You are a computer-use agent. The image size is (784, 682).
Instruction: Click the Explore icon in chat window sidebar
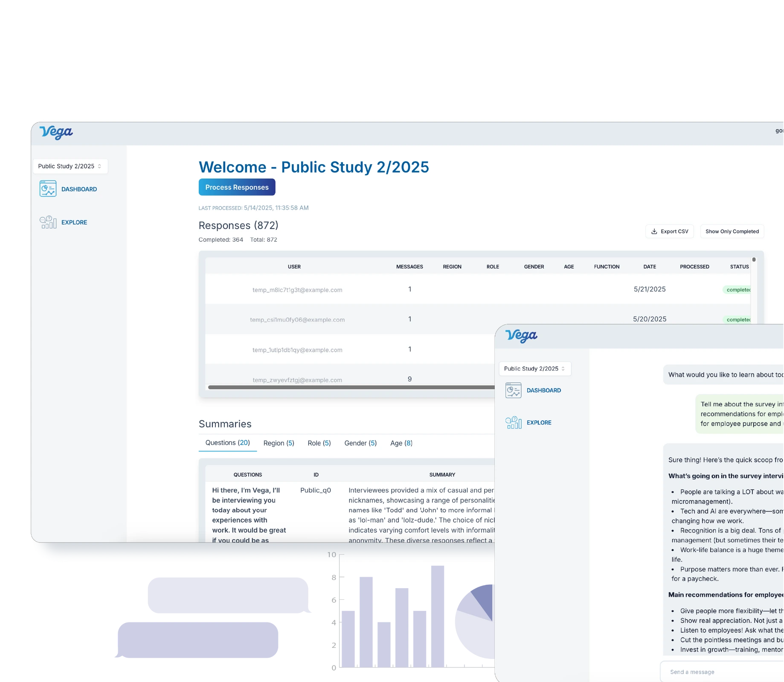[x=513, y=422]
